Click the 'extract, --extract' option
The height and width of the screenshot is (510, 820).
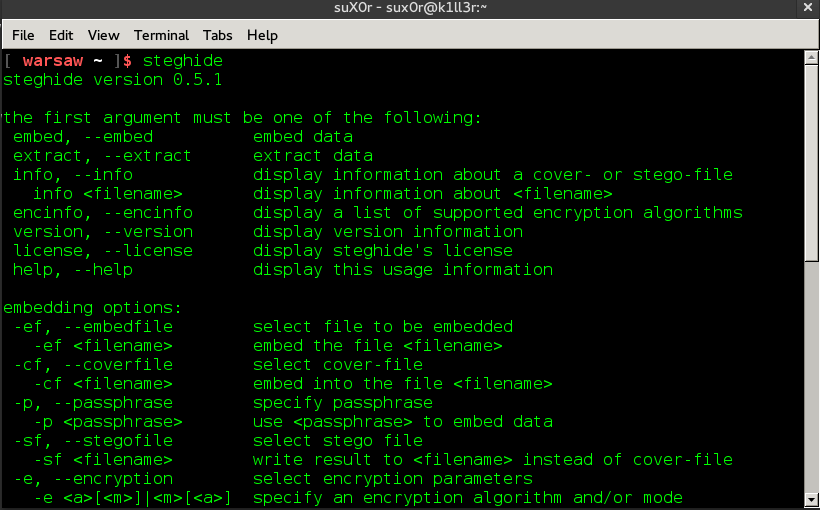102,155
